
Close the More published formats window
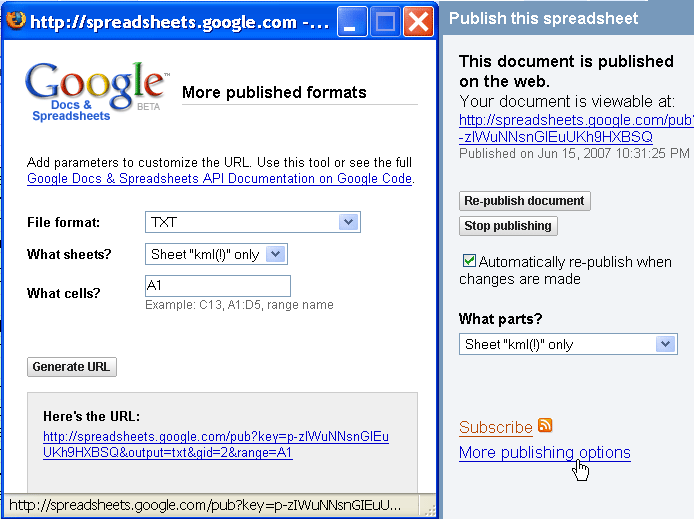tap(418, 21)
